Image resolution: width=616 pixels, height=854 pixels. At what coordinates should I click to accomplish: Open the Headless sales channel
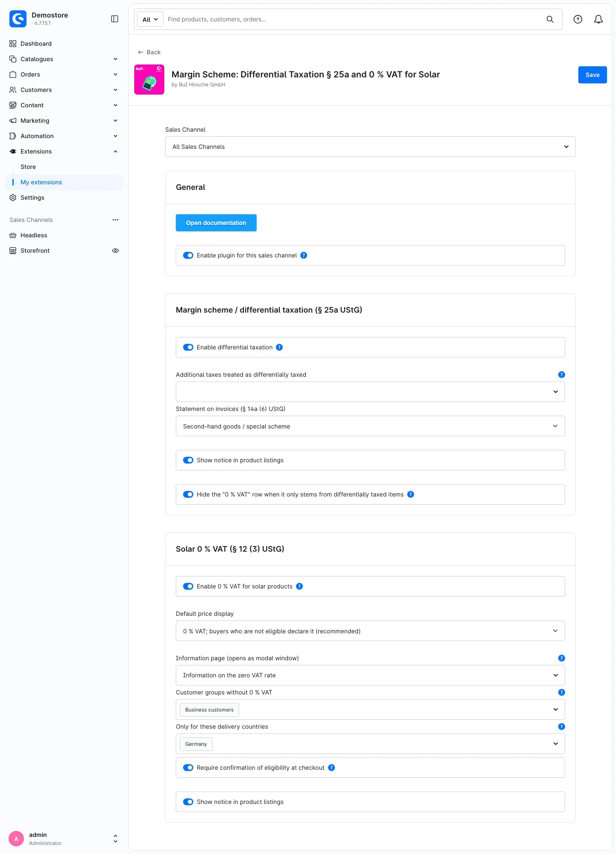click(64, 235)
